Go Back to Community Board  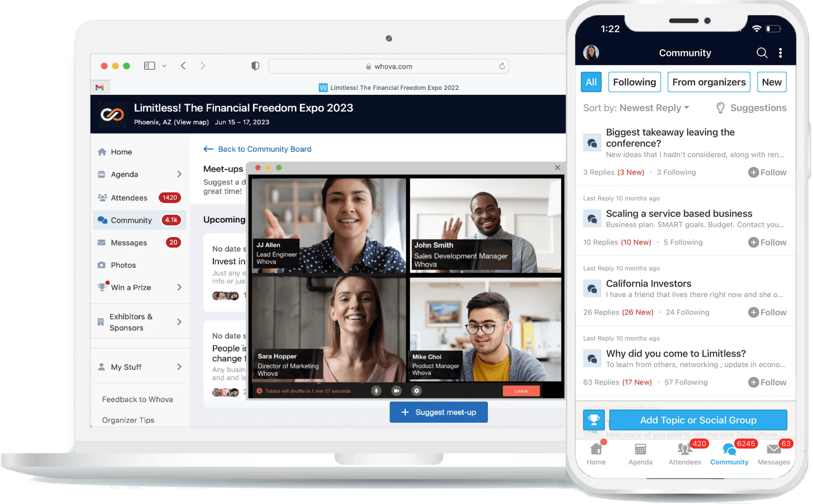[258, 149]
